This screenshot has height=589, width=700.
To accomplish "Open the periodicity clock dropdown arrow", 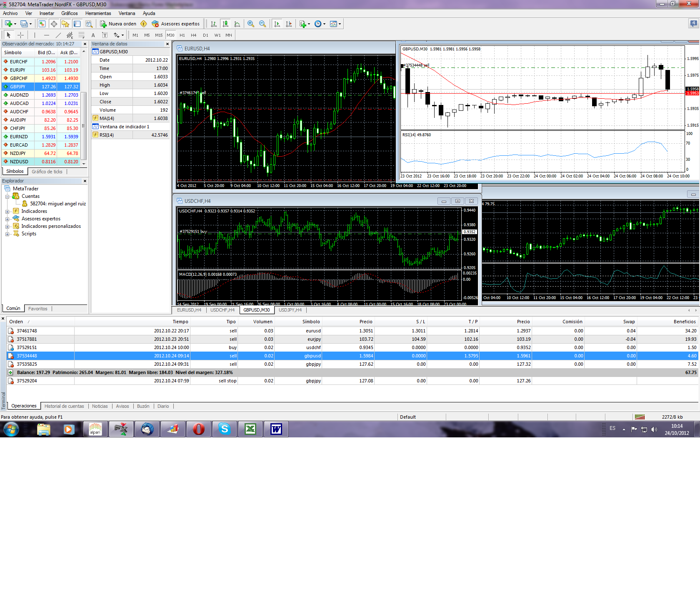I will point(324,24).
